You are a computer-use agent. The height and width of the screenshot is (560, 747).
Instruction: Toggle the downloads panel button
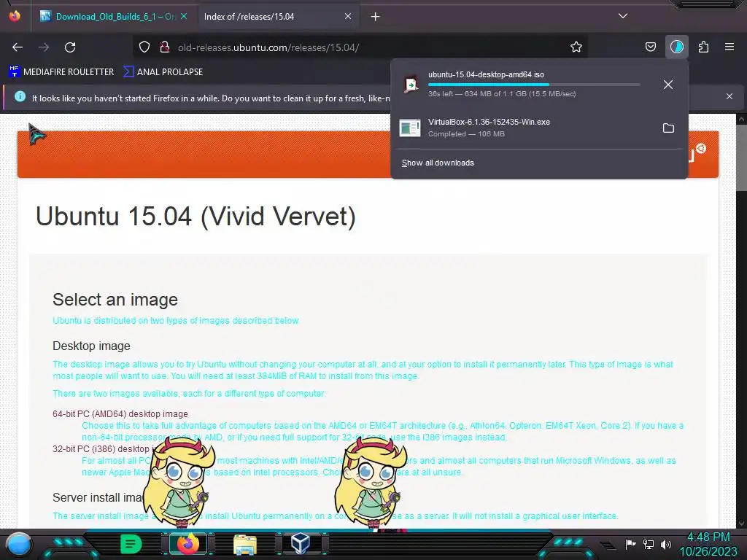[x=676, y=47]
